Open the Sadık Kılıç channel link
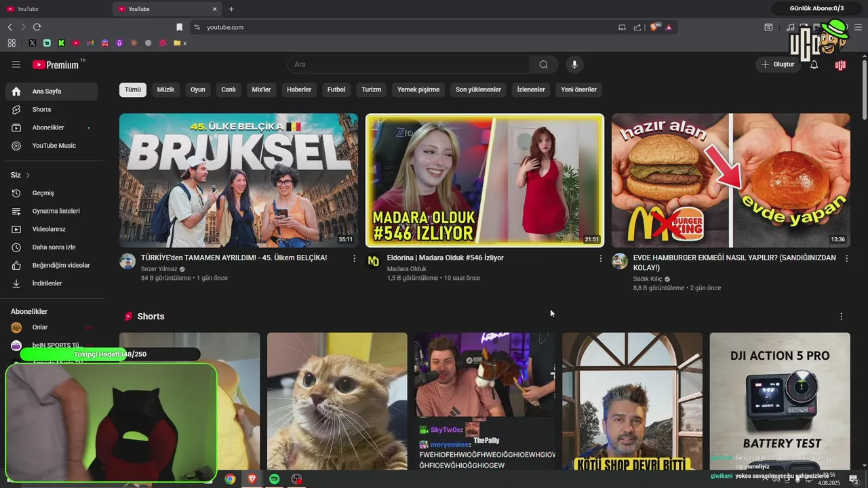The height and width of the screenshot is (488, 868). [x=648, y=279]
